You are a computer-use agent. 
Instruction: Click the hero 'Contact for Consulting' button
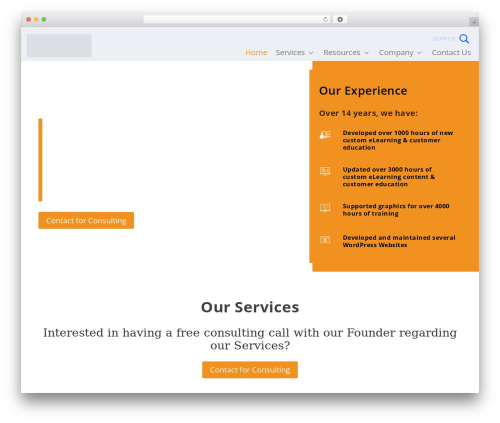(x=86, y=220)
